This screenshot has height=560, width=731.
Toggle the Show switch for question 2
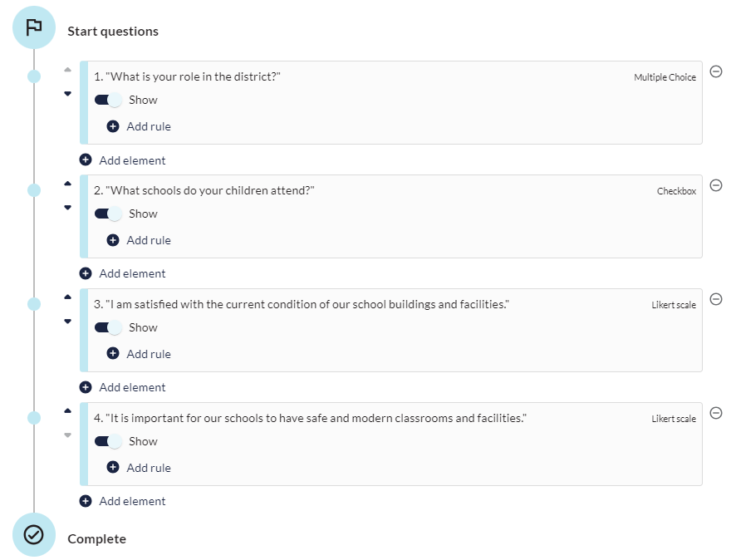[108, 214]
